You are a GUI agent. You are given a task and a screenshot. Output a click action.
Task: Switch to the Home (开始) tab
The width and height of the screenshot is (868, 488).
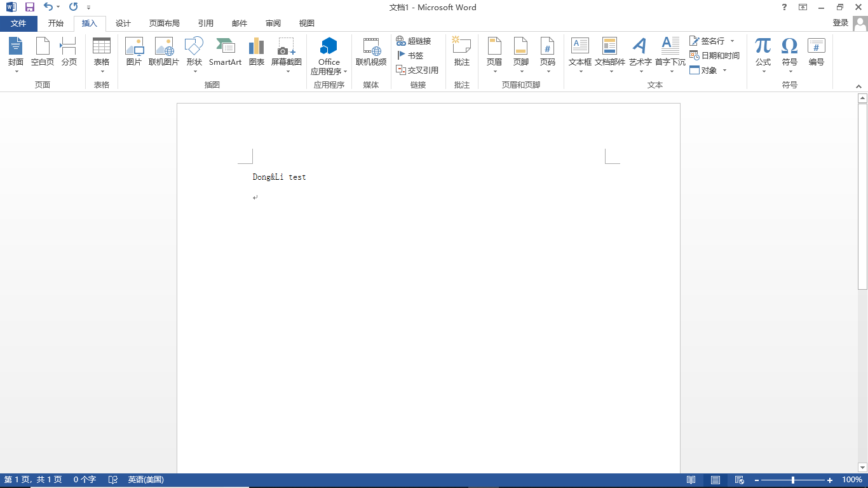[56, 23]
